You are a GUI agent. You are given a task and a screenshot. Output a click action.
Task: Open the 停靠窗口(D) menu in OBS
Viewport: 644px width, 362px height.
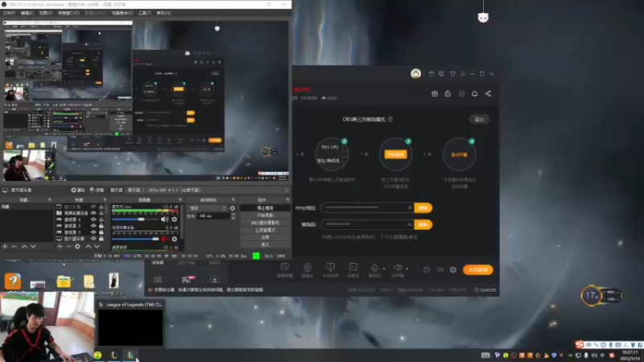pos(68,13)
